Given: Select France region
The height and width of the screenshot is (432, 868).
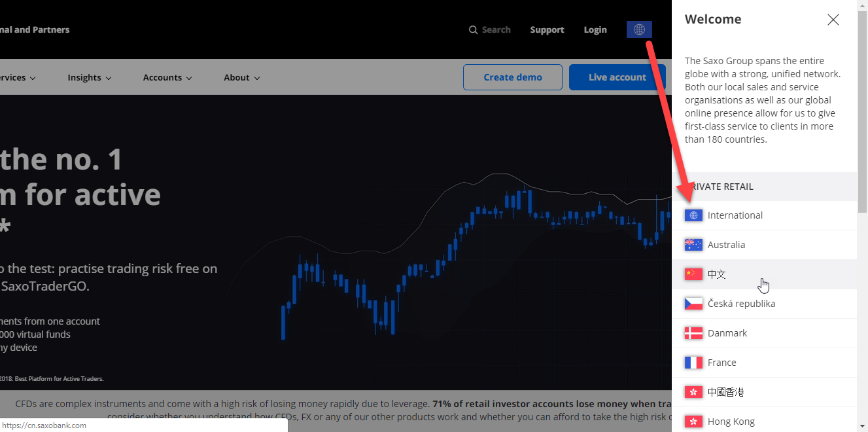Looking at the screenshot, I should click(x=764, y=363).
